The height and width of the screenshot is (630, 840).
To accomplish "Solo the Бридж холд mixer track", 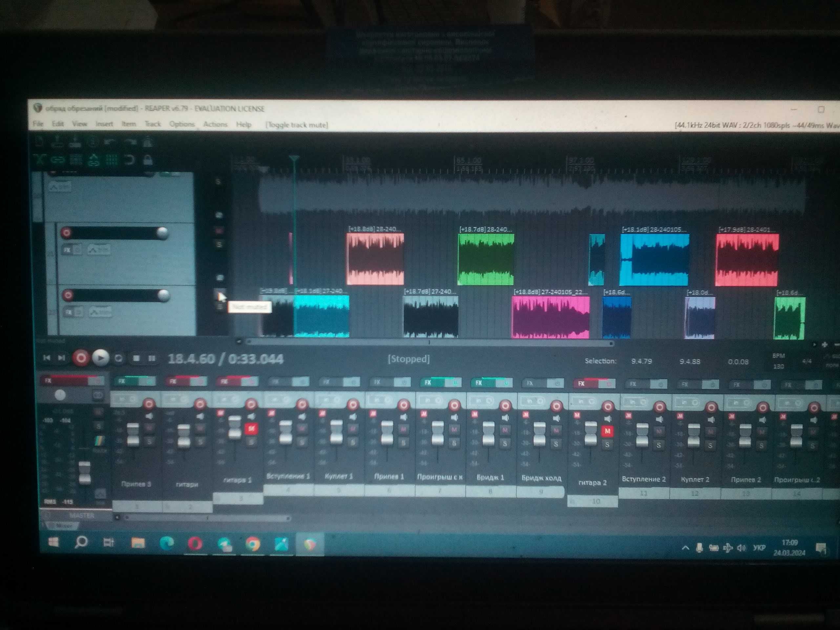I will point(556,444).
